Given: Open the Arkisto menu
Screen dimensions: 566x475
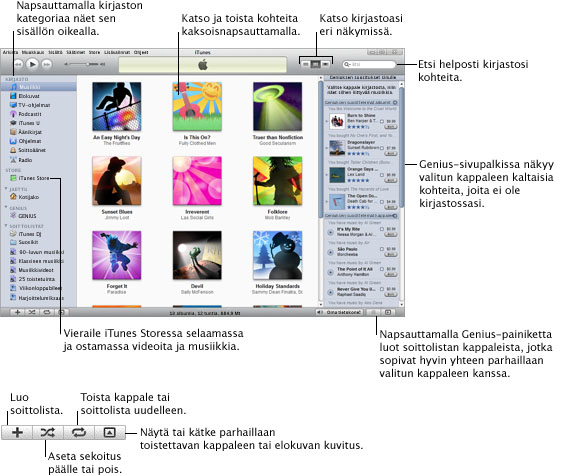Looking at the screenshot, I should 10,52.
